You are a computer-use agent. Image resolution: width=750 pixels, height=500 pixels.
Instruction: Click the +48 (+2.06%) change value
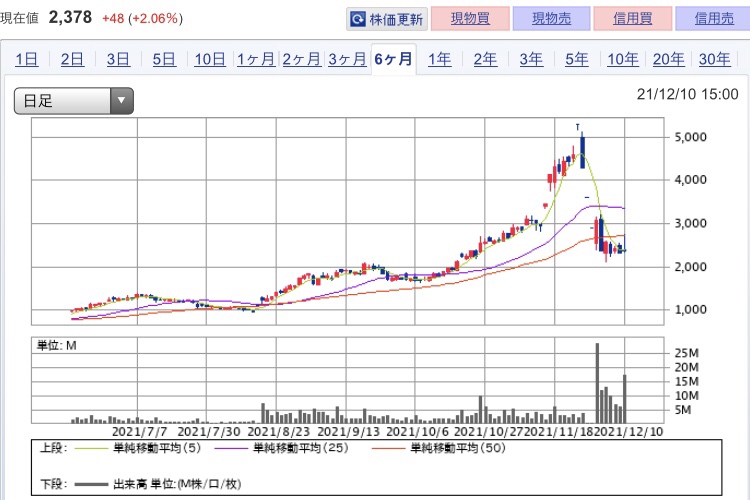(x=142, y=19)
